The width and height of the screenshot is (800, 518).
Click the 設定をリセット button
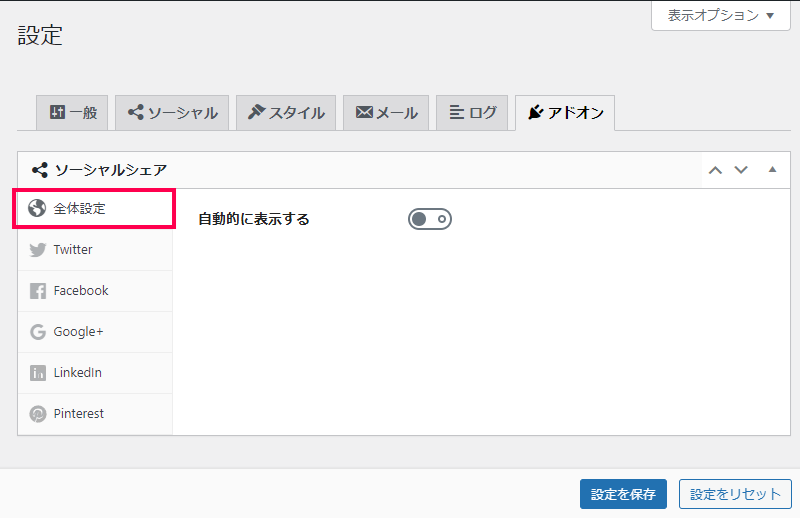coord(735,494)
